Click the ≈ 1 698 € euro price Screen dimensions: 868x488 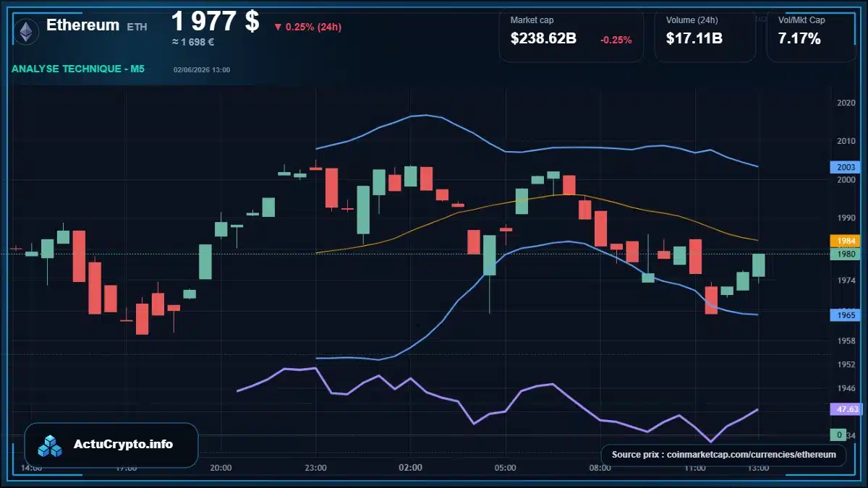click(193, 42)
